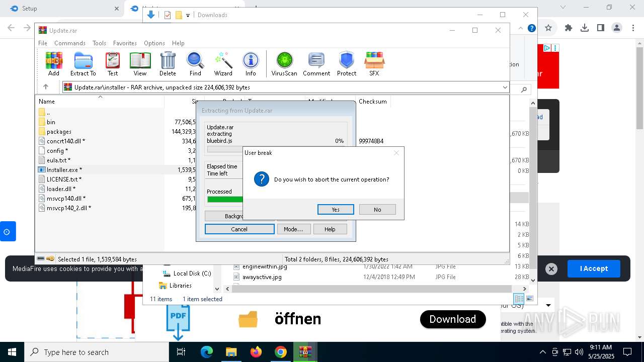
Task: Close the User break dialog
Action: click(396, 153)
